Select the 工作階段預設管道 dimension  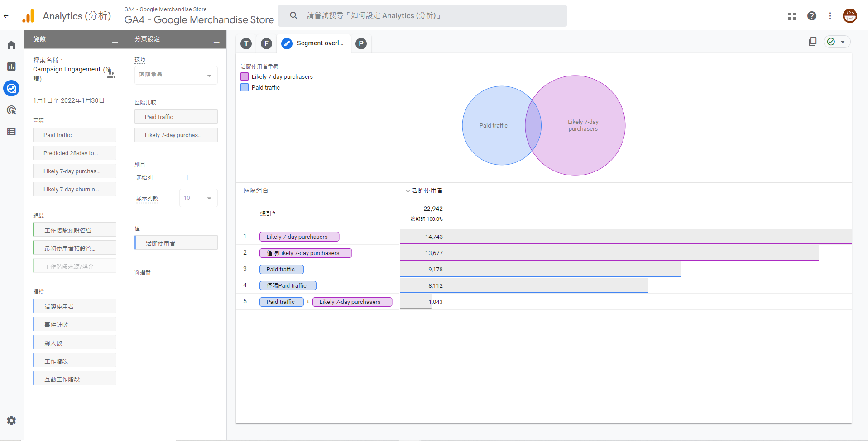tap(75, 230)
